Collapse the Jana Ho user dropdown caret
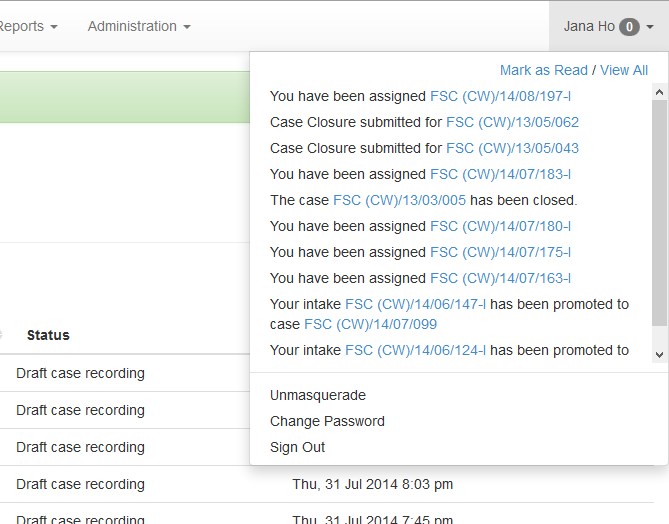The width and height of the screenshot is (669, 524). (650, 27)
